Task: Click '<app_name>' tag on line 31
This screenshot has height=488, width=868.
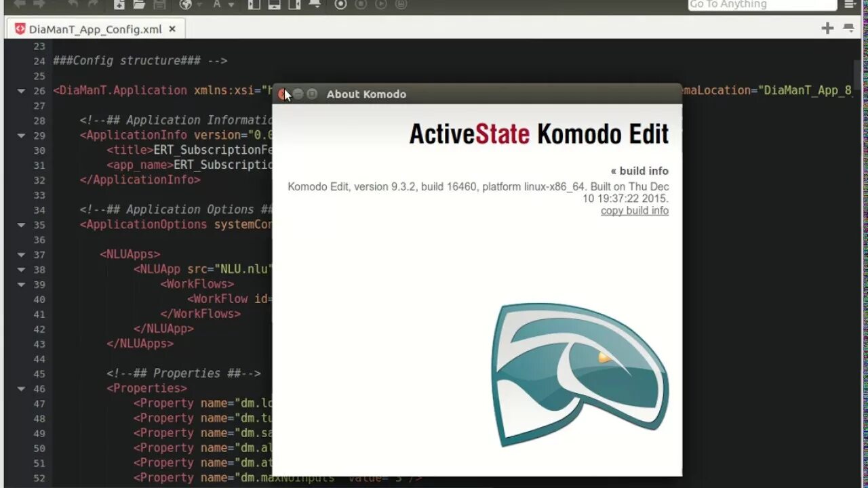Action: [x=140, y=165]
